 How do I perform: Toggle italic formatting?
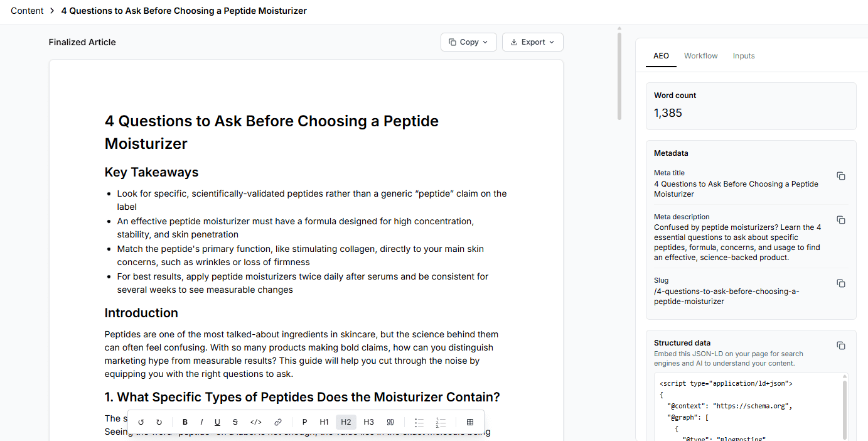(x=201, y=422)
